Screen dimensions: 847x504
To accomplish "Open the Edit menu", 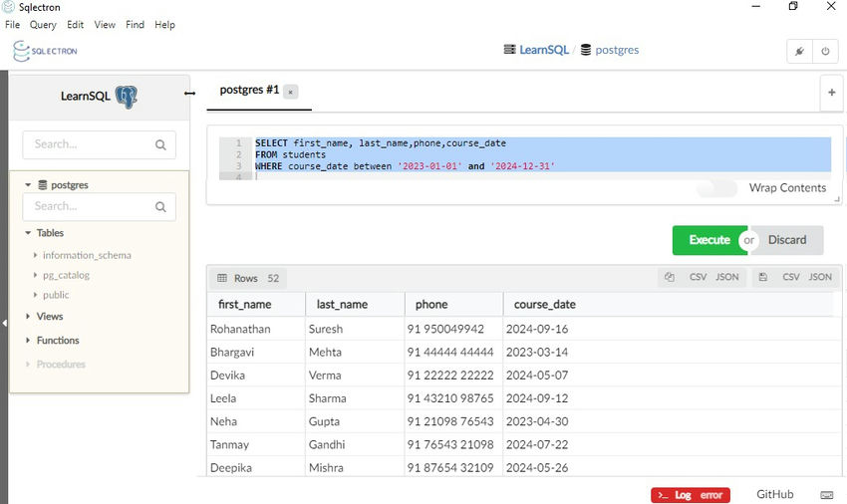I will 75,25.
